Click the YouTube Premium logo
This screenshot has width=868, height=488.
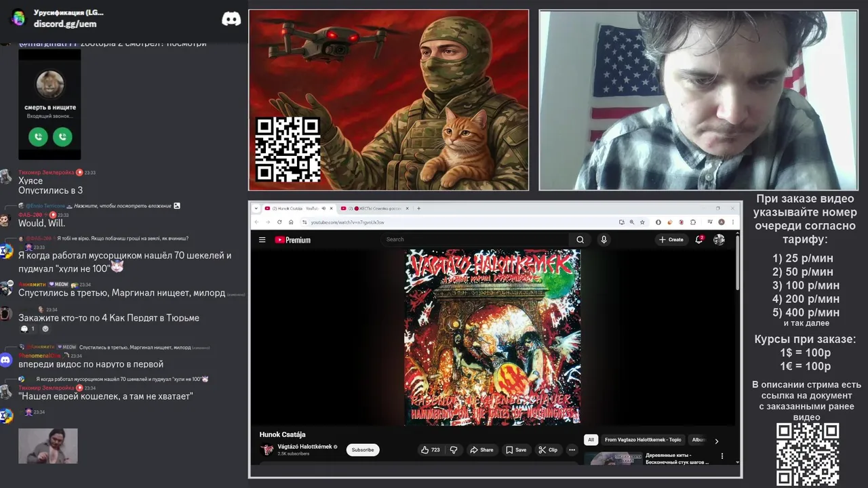point(292,240)
